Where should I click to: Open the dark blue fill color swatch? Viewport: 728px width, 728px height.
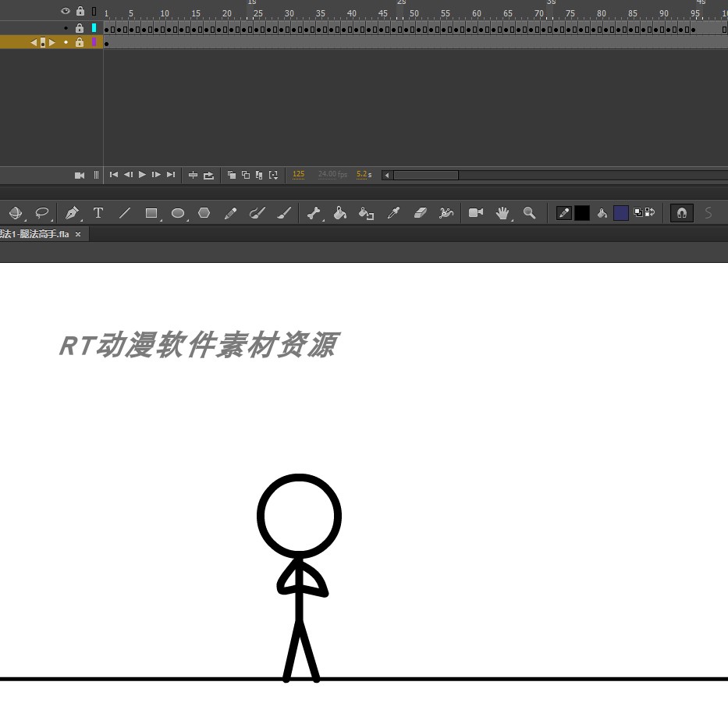pos(621,213)
